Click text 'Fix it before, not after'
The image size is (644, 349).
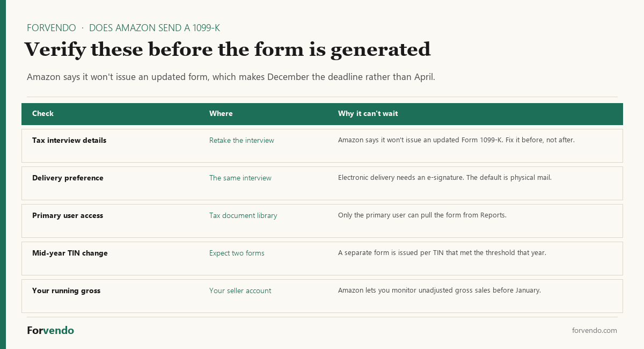[540, 140]
